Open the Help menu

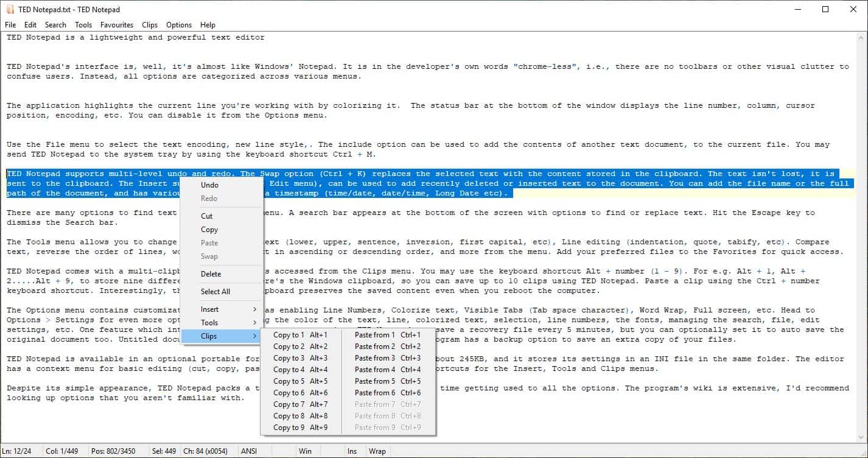click(x=208, y=25)
